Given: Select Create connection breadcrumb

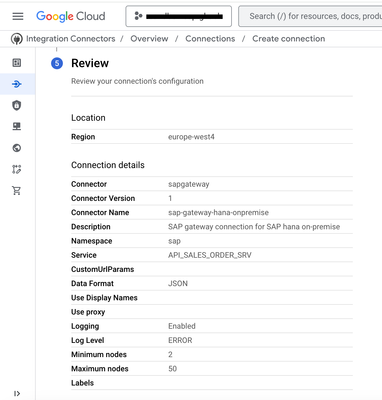Looking at the screenshot, I should 288,39.
